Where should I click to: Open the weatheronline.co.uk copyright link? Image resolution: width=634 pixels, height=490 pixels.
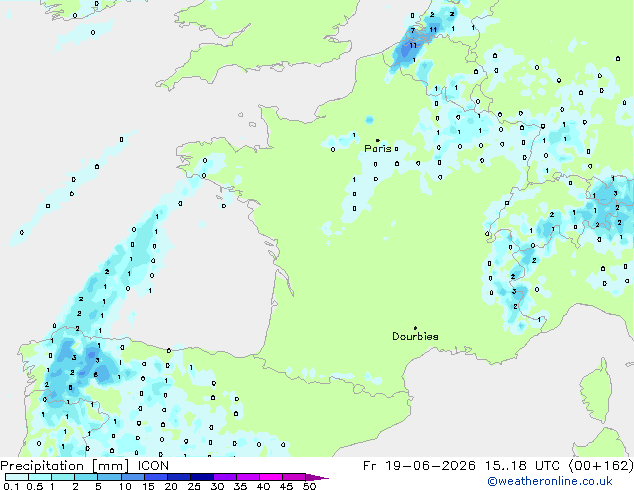click(549, 481)
